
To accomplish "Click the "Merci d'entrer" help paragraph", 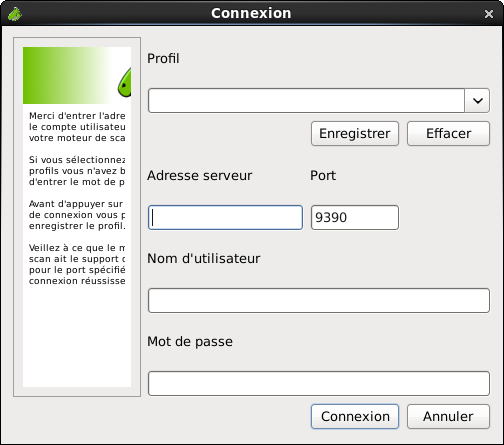I will (x=77, y=127).
